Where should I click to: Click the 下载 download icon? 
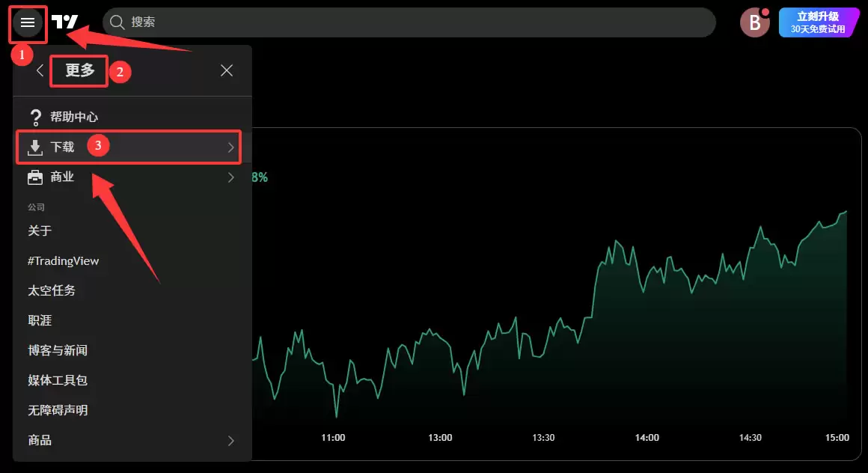(x=35, y=147)
